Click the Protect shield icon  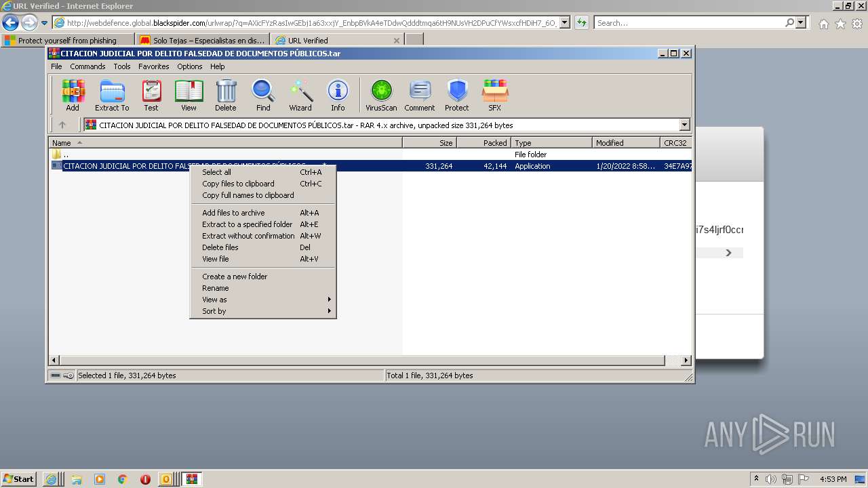(457, 96)
